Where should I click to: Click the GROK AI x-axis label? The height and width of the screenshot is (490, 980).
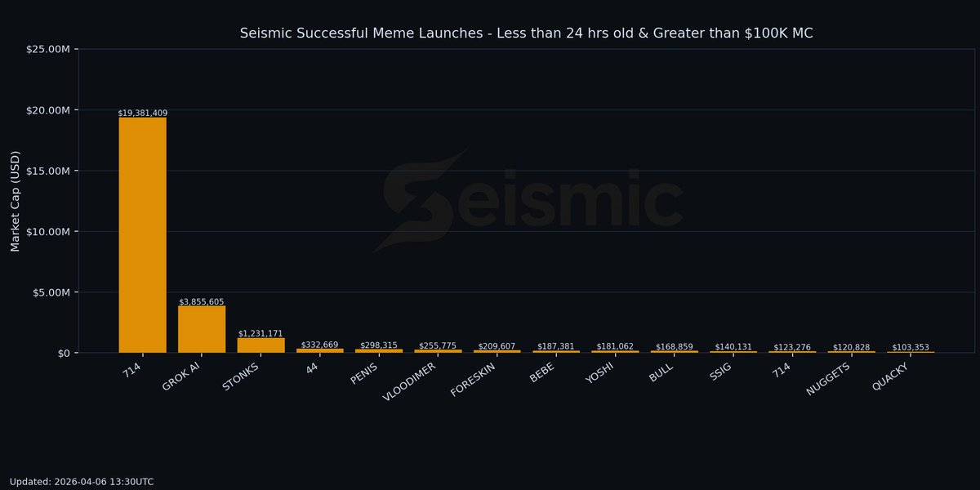click(x=181, y=376)
